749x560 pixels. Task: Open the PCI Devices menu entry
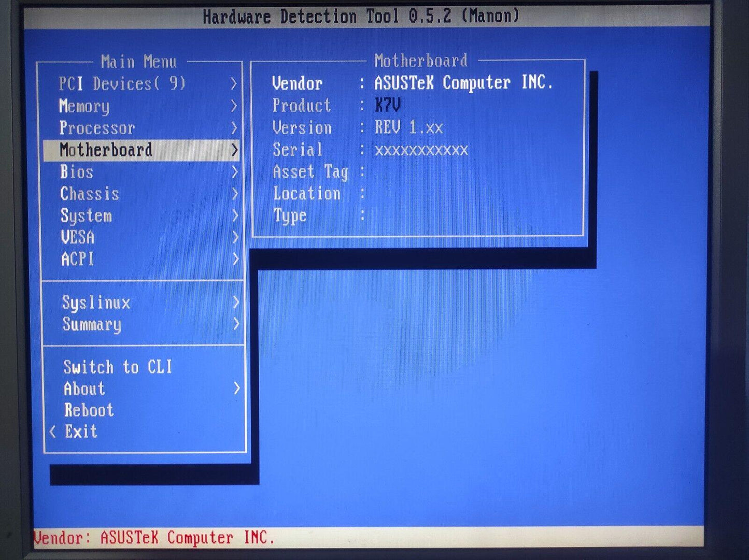point(122,84)
